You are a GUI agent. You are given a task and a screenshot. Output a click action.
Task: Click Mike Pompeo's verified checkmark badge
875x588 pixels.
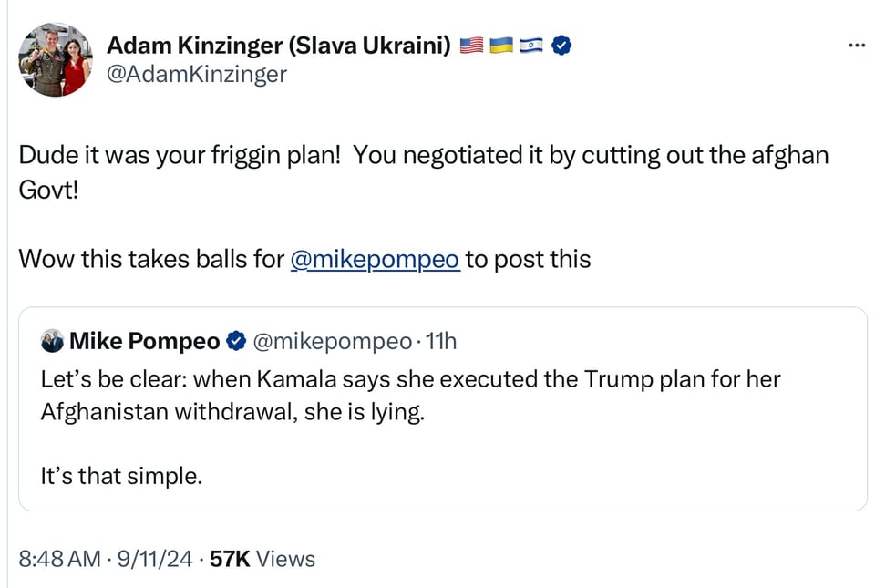click(235, 342)
